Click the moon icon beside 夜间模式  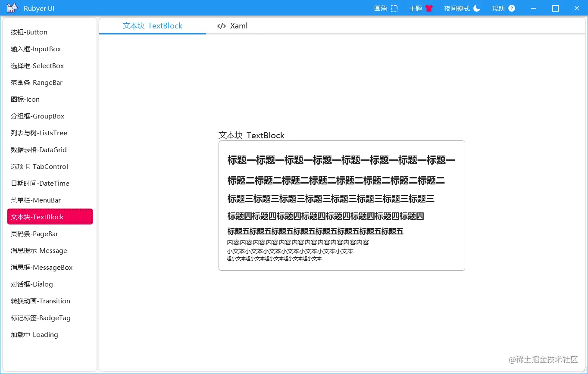(476, 8)
